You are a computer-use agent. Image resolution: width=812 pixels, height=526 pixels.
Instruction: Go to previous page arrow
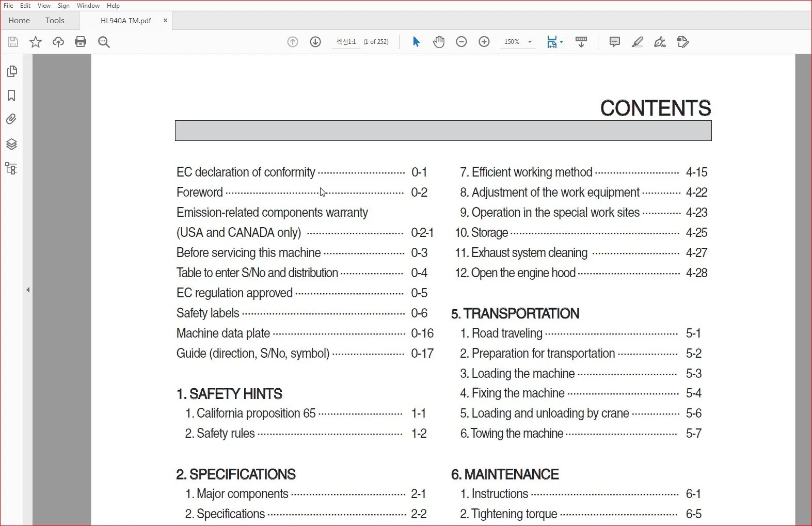click(x=293, y=42)
